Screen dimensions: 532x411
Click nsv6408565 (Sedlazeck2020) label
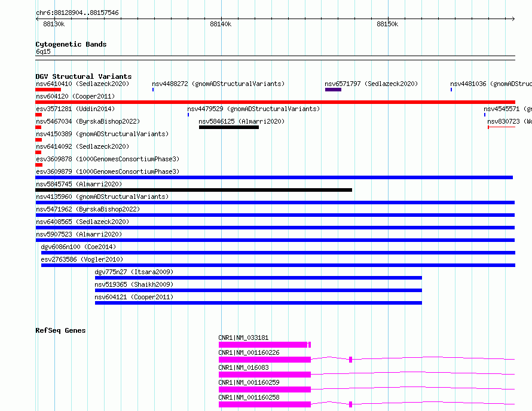pyautogui.click(x=82, y=222)
